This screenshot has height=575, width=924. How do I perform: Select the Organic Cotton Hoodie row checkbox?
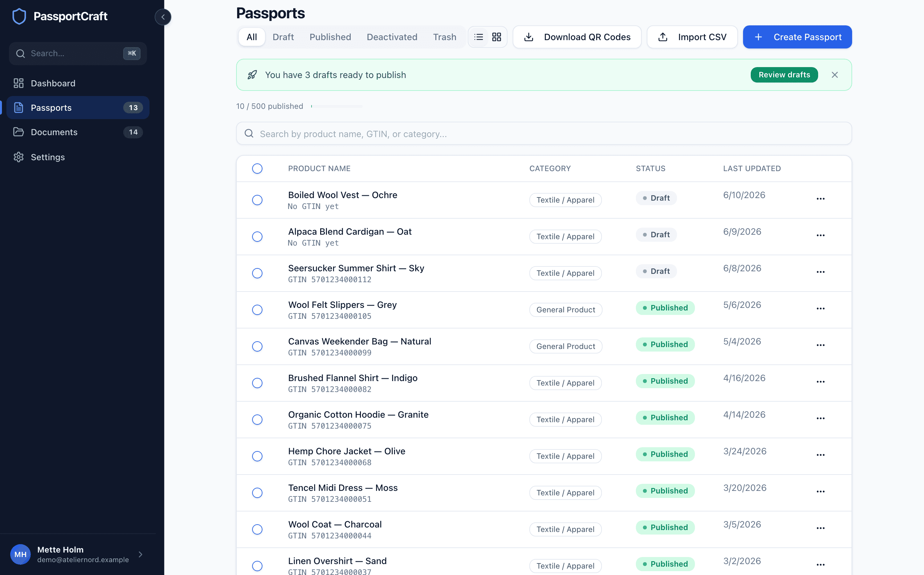click(x=257, y=419)
